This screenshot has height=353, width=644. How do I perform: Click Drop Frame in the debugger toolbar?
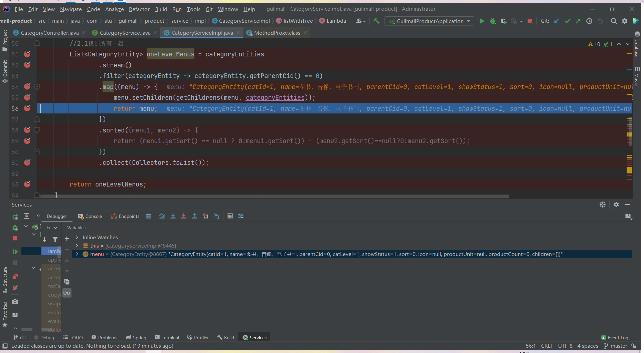click(x=205, y=216)
